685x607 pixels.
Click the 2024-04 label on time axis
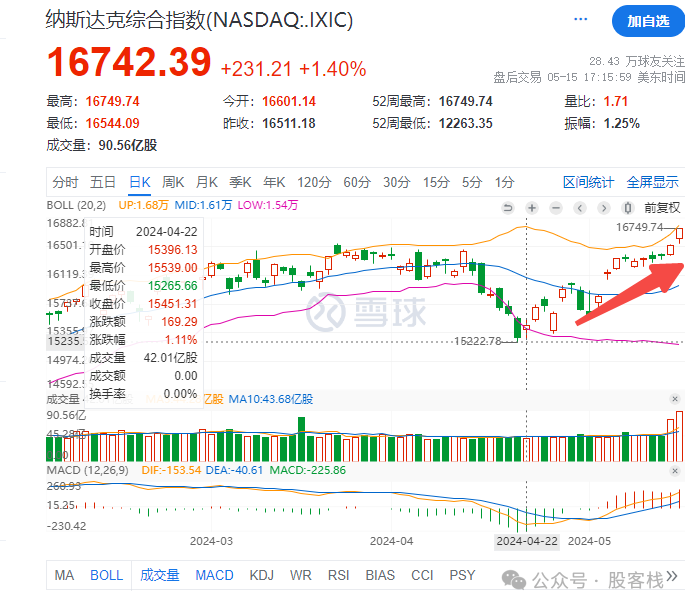point(391,541)
